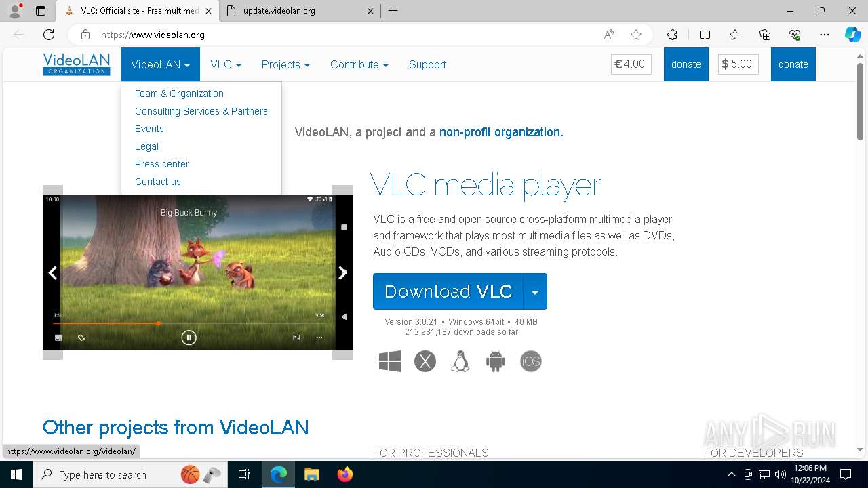The width and height of the screenshot is (868, 488).
Task: Open the Support nav link
Action: 427,64
